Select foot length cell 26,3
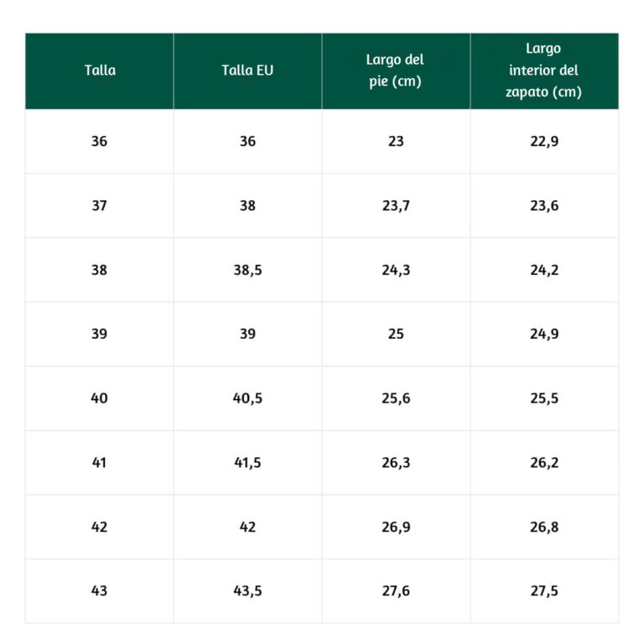The image size is (644, 644). [x=396, y=463]
